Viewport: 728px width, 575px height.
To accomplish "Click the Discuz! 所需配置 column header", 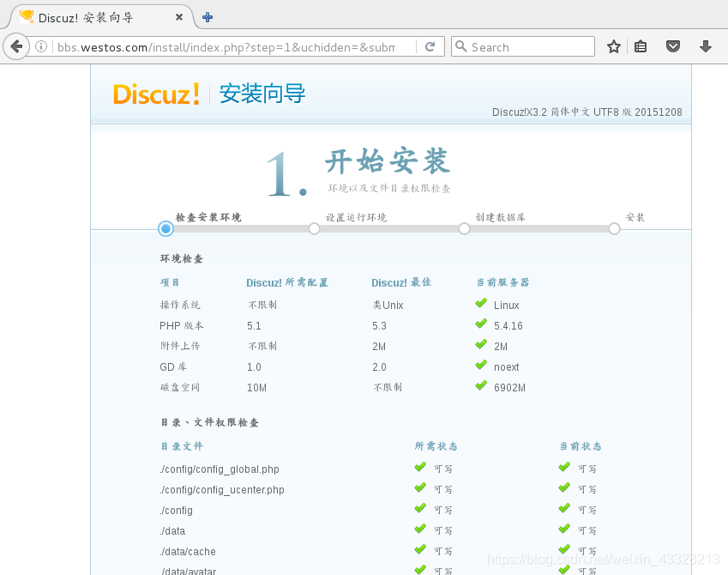I will [287, 282].
